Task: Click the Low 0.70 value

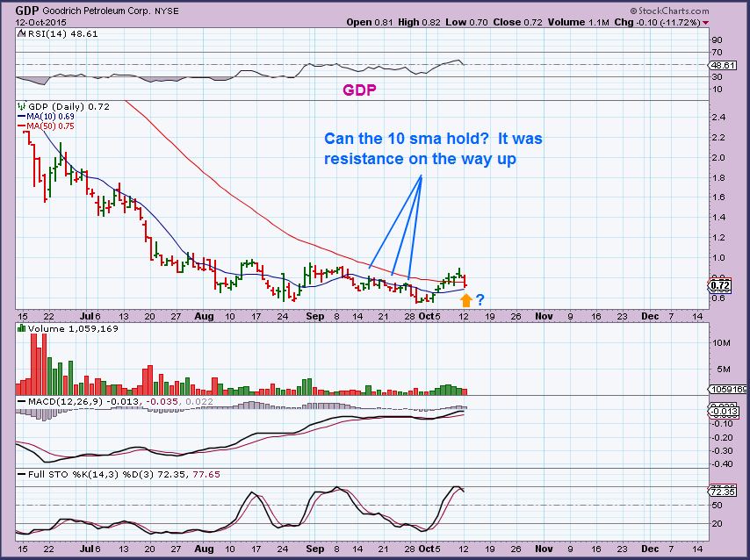Action: pos(466,23)
